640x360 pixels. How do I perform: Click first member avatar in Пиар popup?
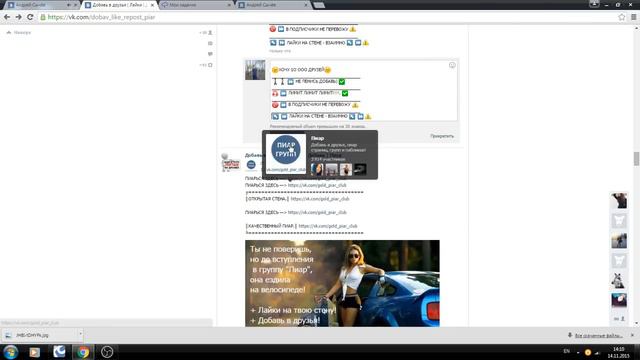(x=317, y=169)
